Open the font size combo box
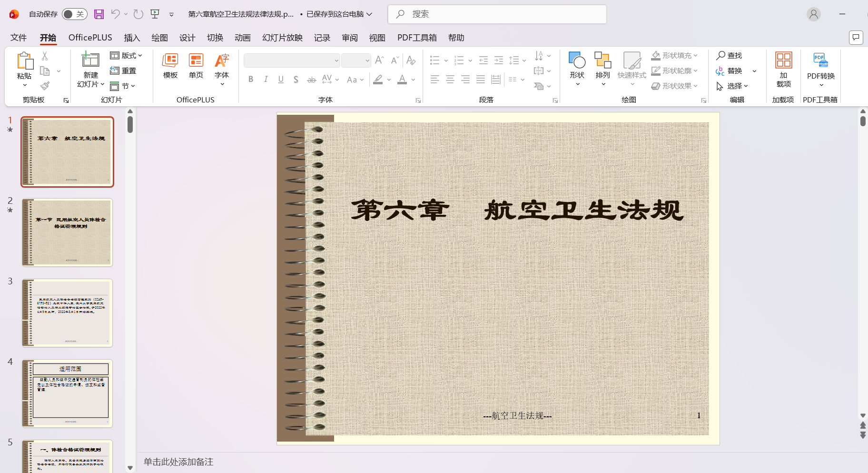 356,60
